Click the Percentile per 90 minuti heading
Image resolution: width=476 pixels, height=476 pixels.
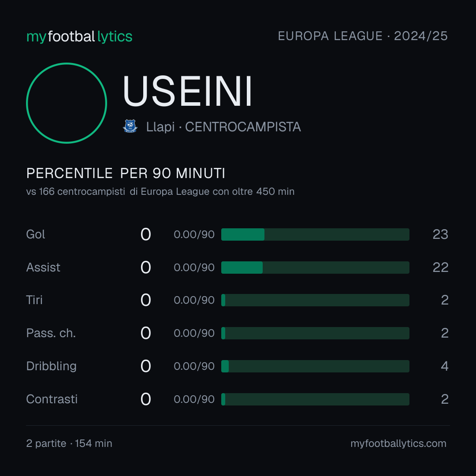click(126, 173)
